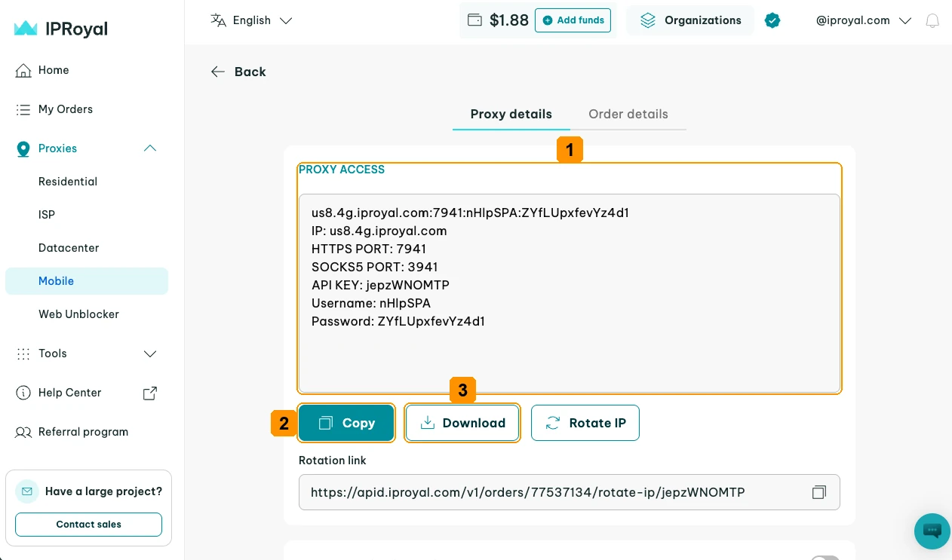
Task: Go Back with the arrow link
Action: 238,72
